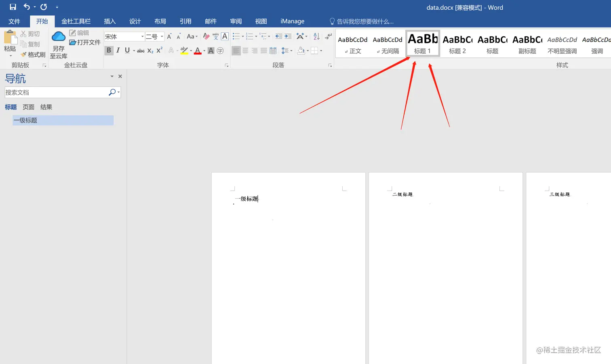
Task: Align the paragraph to the left
Action: [x=236, y=50]
